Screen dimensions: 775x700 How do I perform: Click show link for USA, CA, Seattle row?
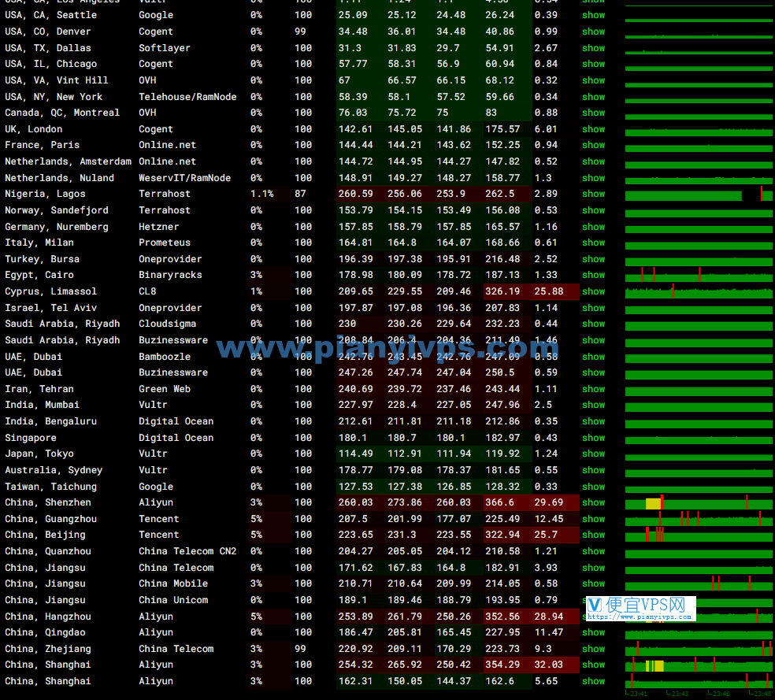pos(593,15)
